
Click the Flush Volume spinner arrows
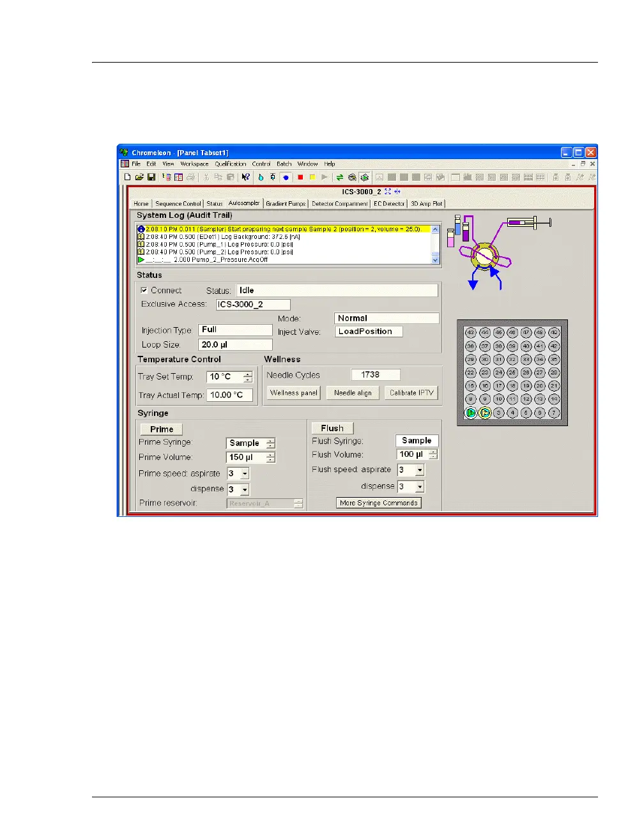click(x=433, y=454)
